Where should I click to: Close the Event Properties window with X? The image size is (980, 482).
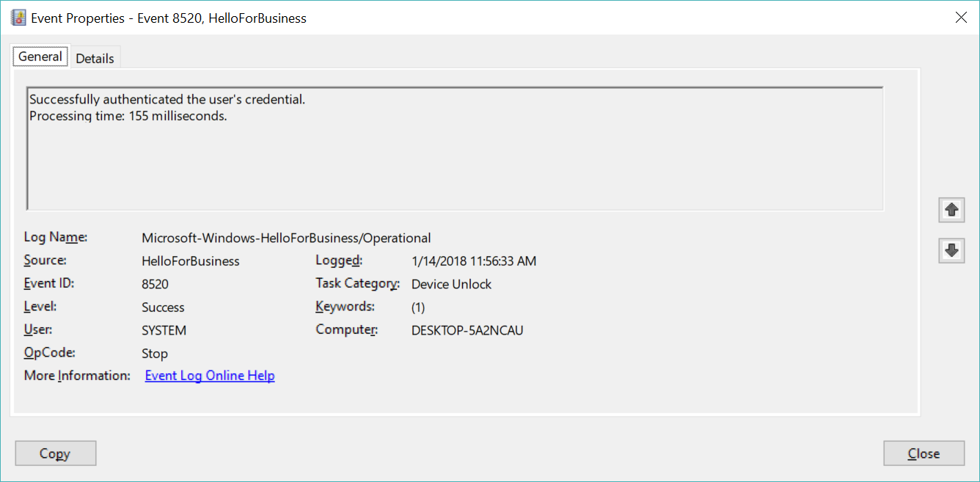click(960, 18)
